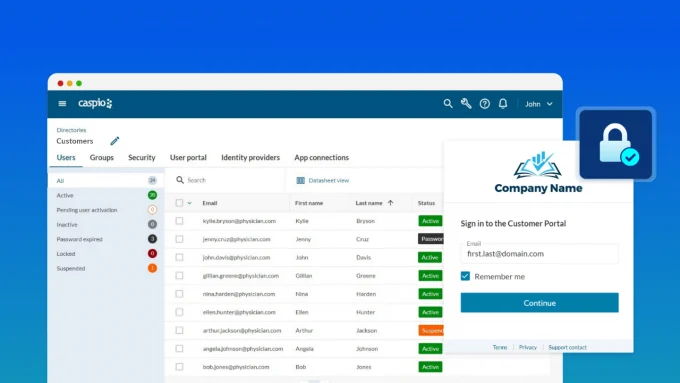
Task: Expand the John account dropdown
Action: click(539, 104)
